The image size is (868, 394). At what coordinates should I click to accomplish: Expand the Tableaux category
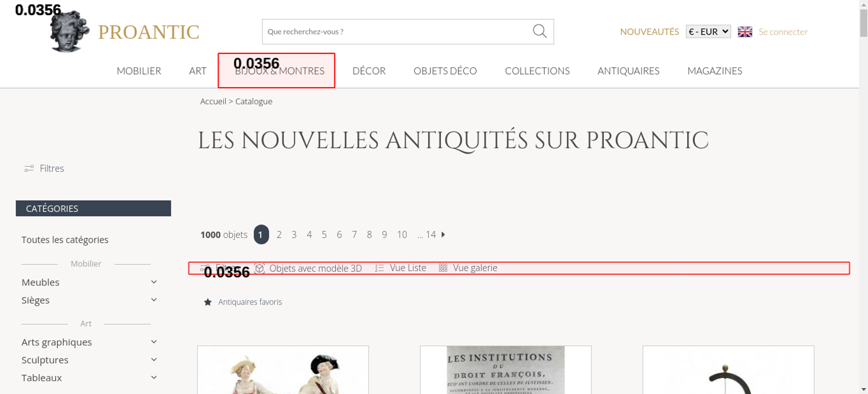(x=154, y=378)
